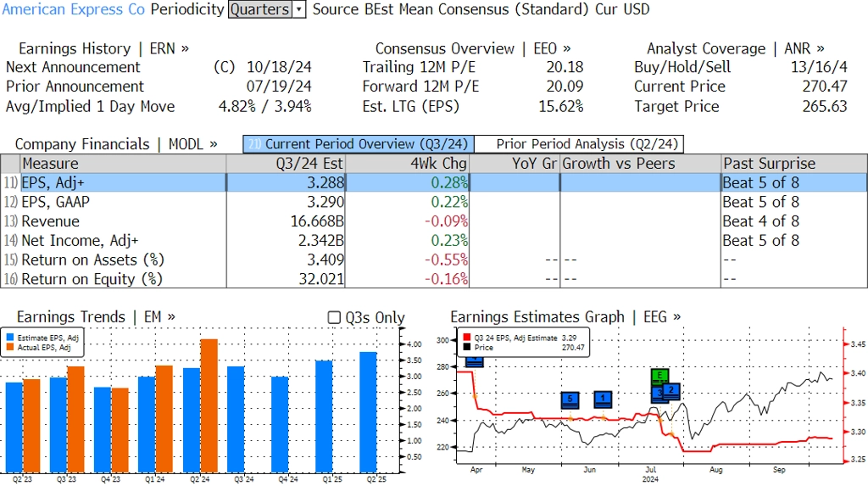Viewport: 868px width, 486px height.
Task: Click the blue Q1'25 estimate EPS bar
Action: pos(324,416)
